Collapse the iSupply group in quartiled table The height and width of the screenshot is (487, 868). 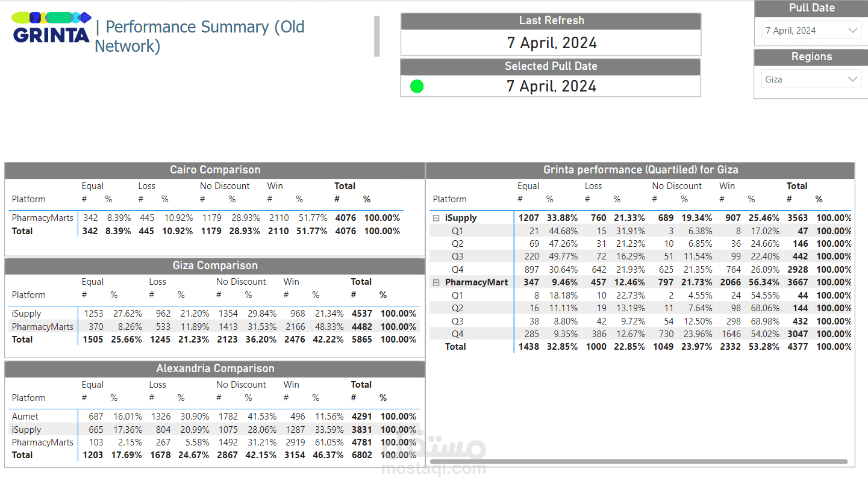(x=436, y=219)
